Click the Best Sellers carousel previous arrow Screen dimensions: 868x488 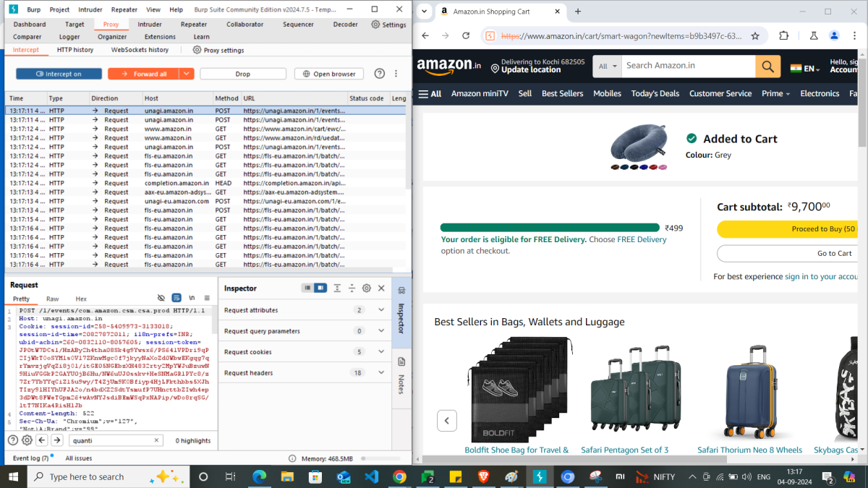click(x=447, y=421)
